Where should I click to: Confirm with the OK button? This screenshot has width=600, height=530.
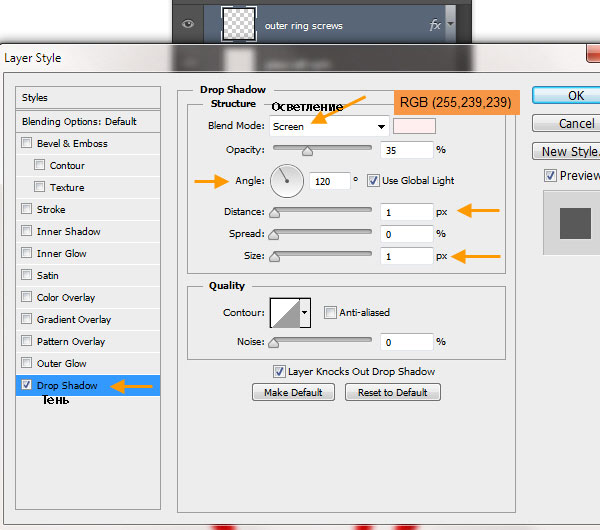coord(566,95)
